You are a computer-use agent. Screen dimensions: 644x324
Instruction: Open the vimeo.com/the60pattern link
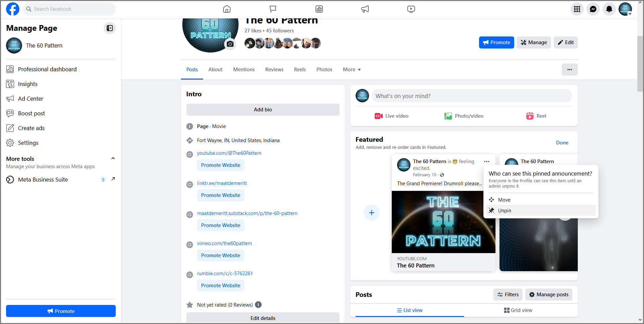224,243
